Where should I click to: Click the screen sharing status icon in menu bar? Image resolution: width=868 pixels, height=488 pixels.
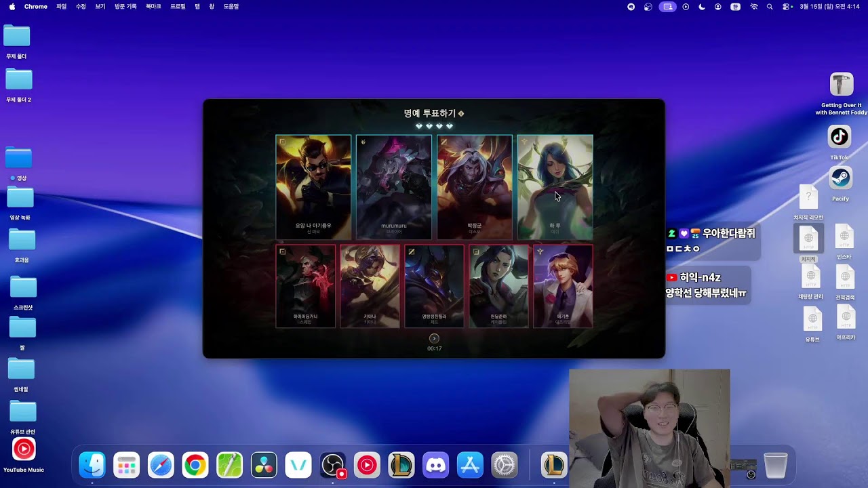pyautogui.click(x=668, y=6)
